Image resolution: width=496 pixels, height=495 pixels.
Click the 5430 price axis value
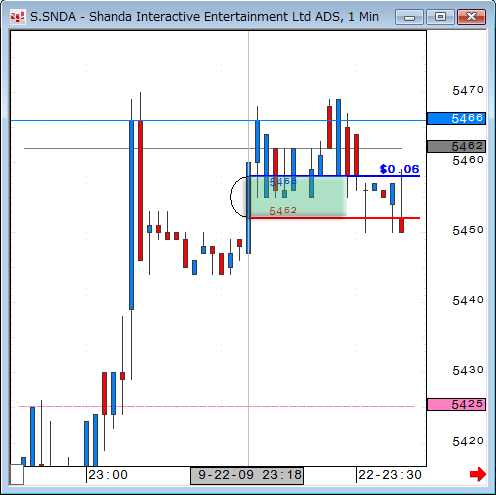pyautogui.click(x=467, y=370)
